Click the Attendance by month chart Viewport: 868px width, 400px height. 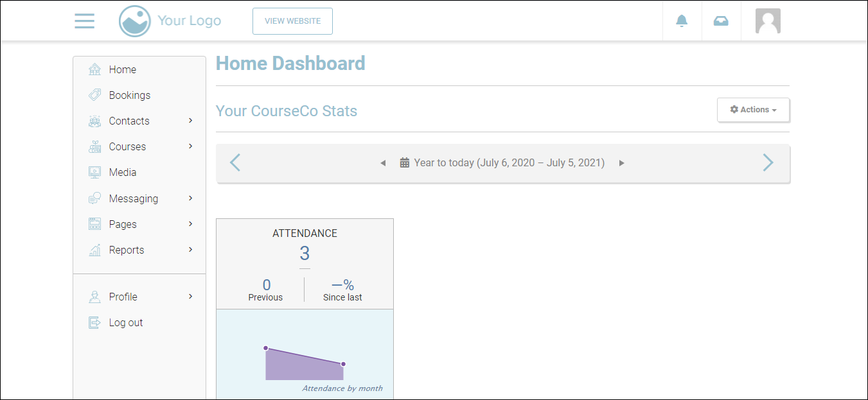305,363
